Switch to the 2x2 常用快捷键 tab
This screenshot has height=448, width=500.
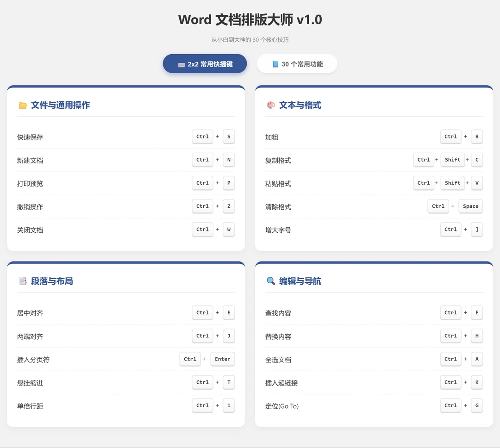pyautogui.click(x=205, y=64)
